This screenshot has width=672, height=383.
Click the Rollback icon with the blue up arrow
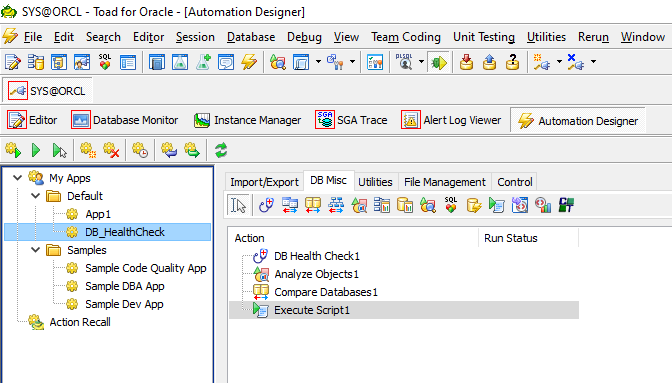click(x=489, y=62)
